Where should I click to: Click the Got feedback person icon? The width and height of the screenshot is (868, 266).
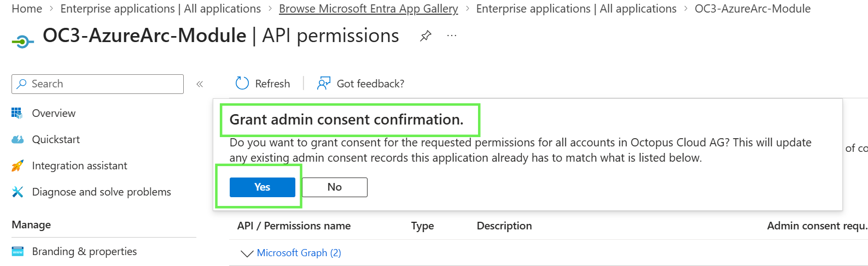324,83
